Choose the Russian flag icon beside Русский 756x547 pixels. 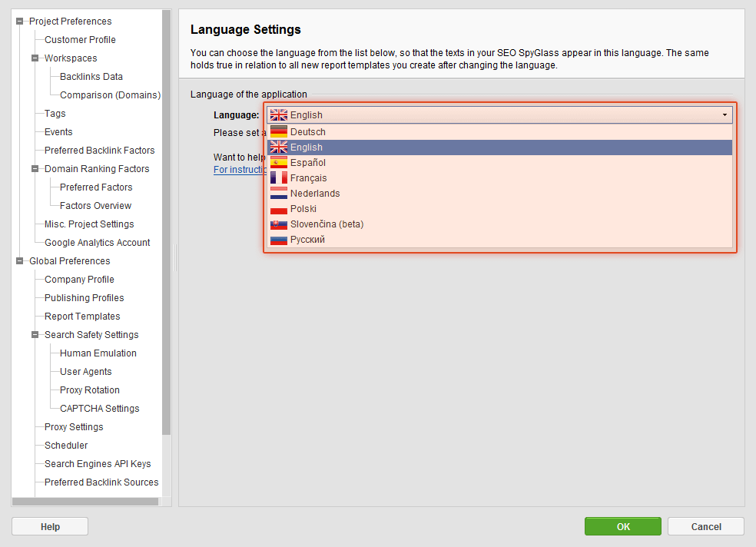[x=278, y=240]
